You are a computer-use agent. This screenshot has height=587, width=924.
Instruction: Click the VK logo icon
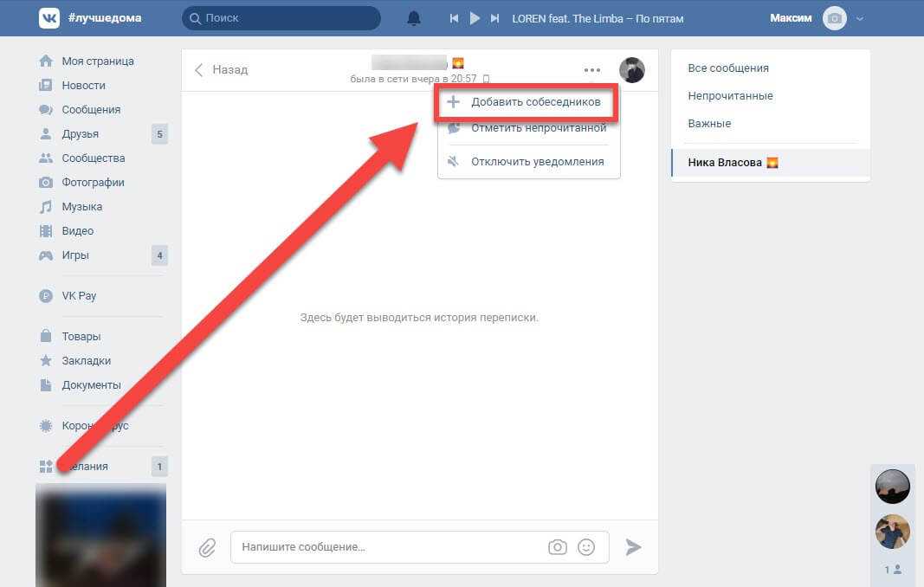pos(49,18)
